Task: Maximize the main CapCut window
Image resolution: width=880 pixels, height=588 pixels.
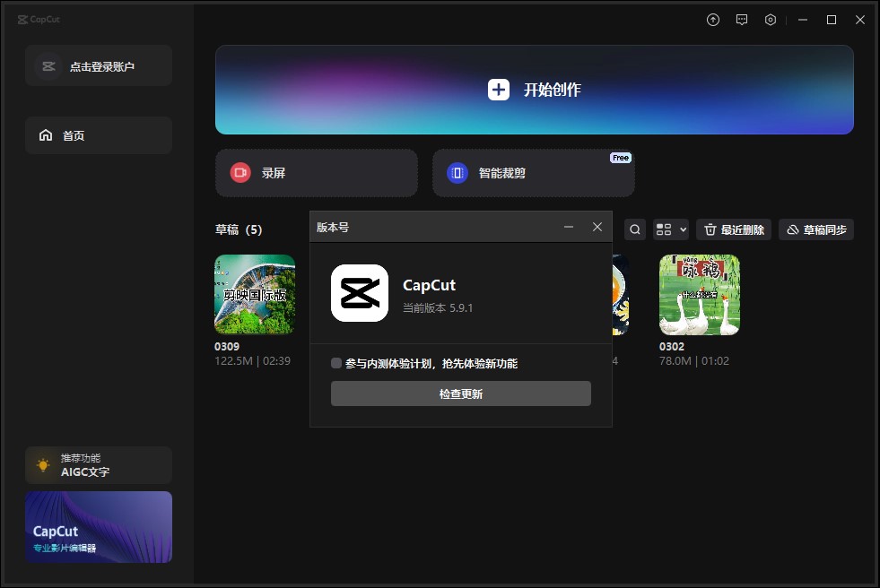Action: (832, 20)
